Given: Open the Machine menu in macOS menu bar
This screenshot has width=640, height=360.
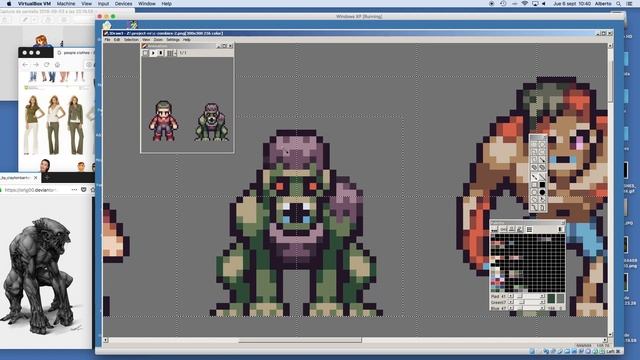Looking at the screenshot, I should click(66, 4).
